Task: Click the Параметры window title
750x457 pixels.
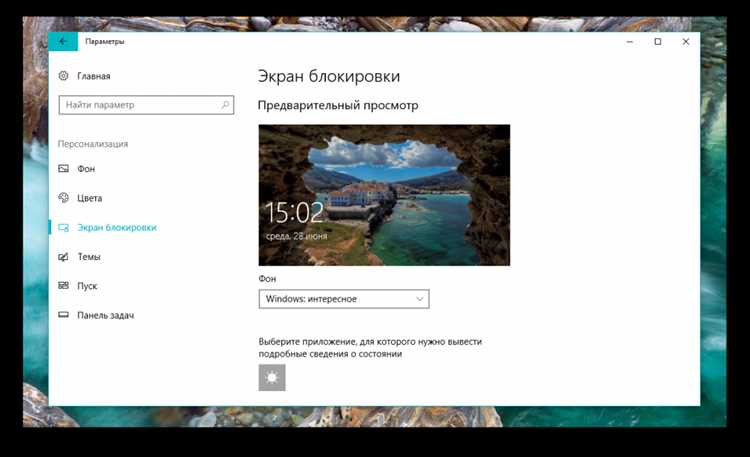Action: pyautogui.click(x=105, y=42)
